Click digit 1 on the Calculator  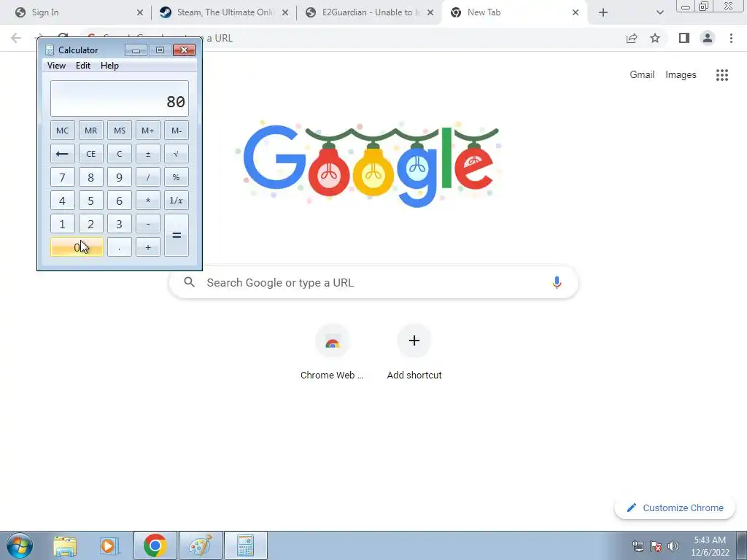tap(63, 224)
